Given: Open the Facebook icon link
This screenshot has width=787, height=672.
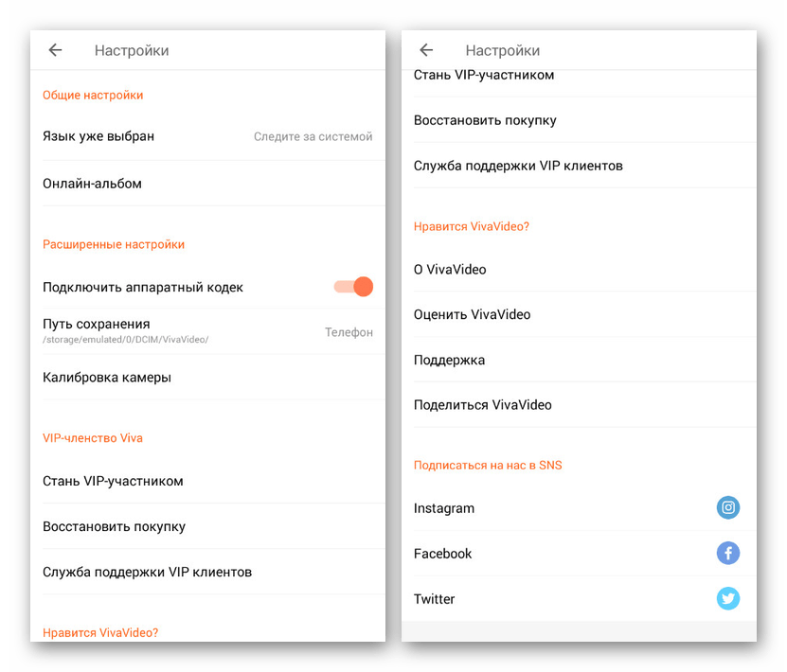Looking at the screenshot, I should click(727, 553).
